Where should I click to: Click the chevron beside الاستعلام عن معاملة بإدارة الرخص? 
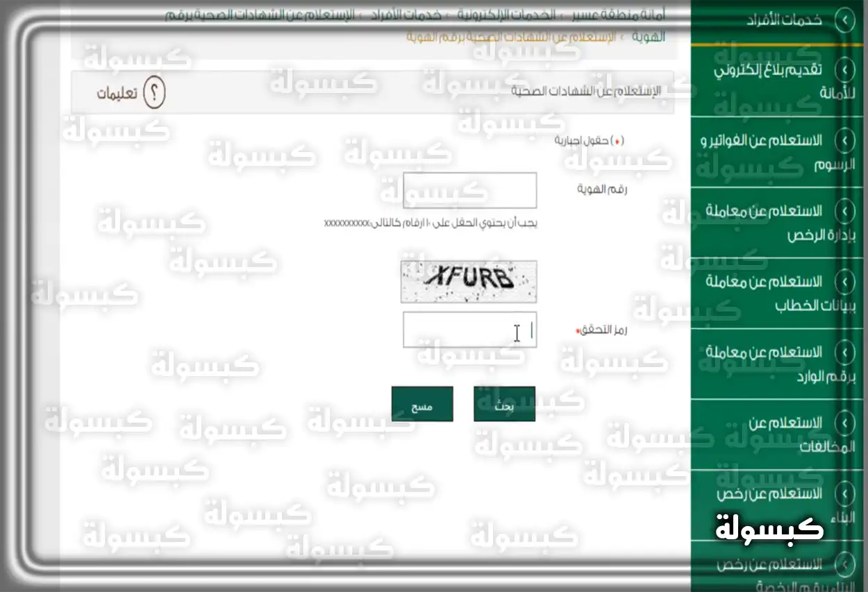click(x=844, y=210)
